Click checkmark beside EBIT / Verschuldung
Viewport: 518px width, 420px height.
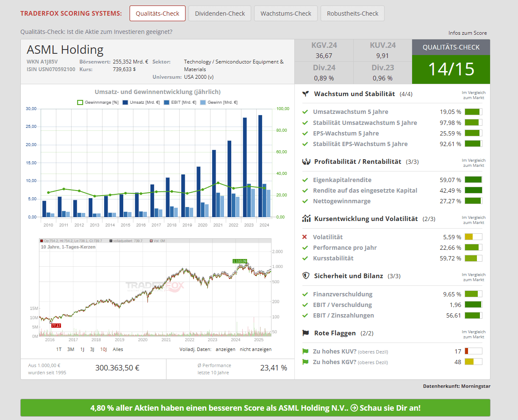[x=305, y=305]
